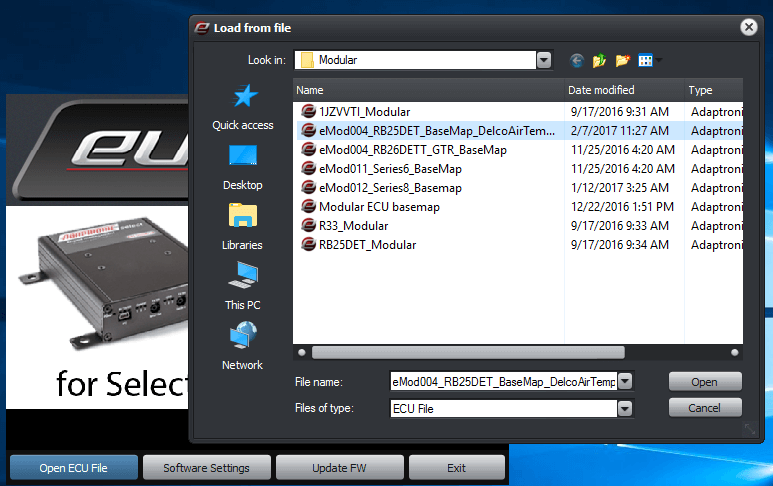773x486 pixels.
Task: Open Quick access location
Action: point(243,107)
